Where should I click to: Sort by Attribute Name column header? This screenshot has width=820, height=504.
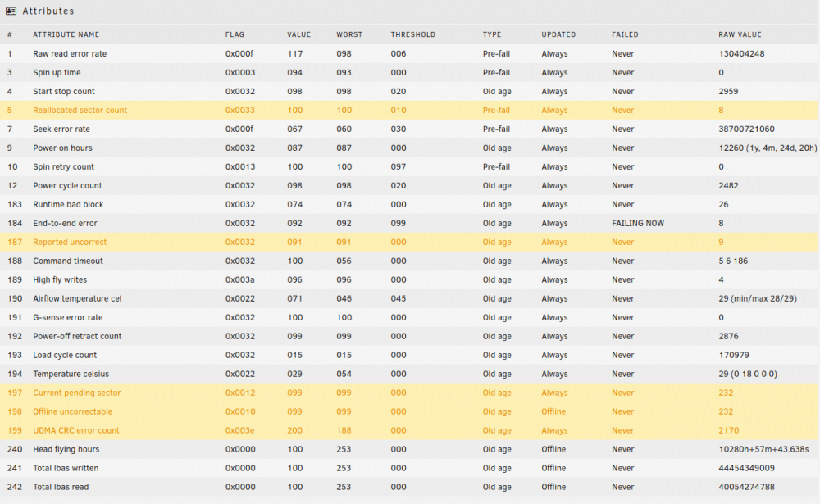[66, 34]
